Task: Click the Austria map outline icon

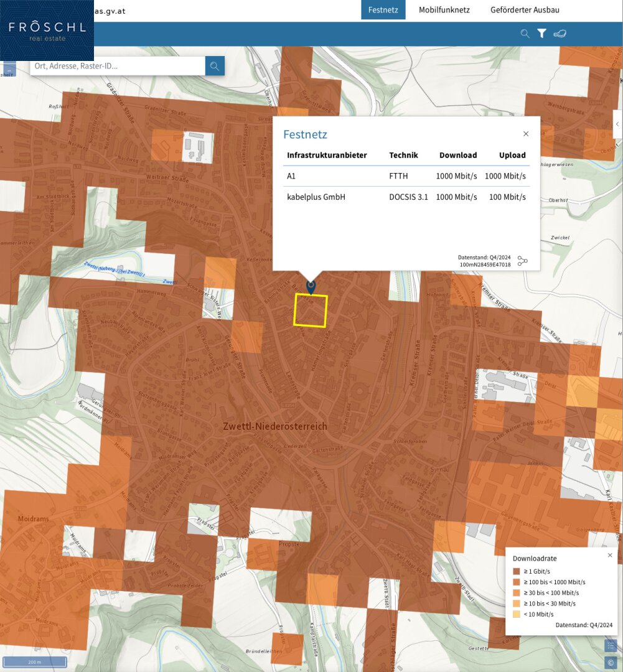Action: (560, 34)
